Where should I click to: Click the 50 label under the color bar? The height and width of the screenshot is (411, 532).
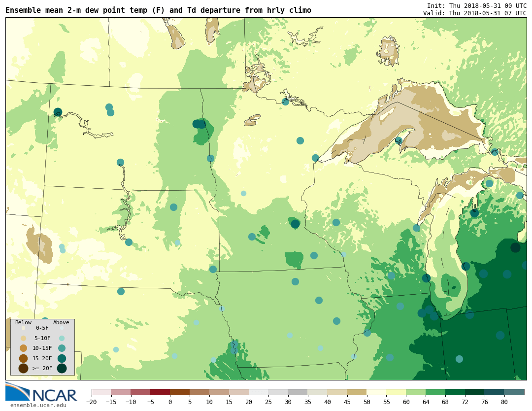point(367,402)
